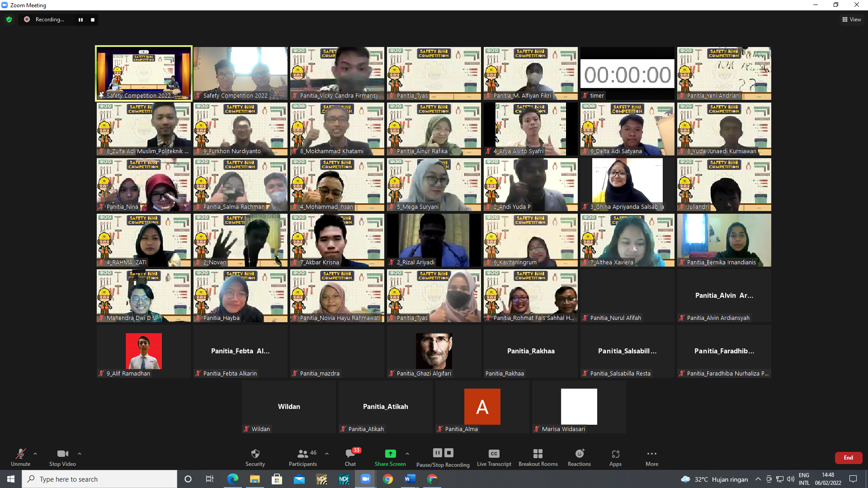Select the highlighted Safety Competition 2022 tile
The height and width of the screenshot is (488, 868).
144,73
